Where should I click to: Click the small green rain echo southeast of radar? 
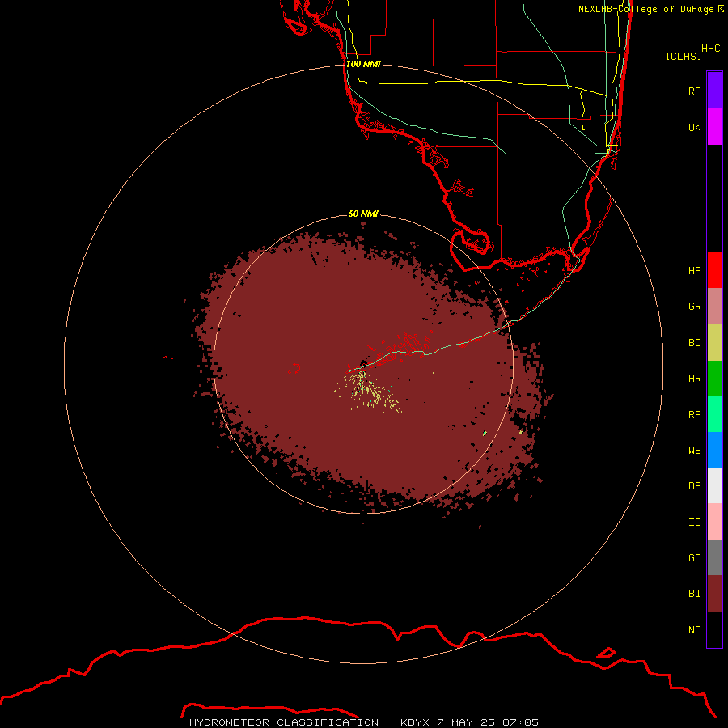[x=485, y=433]
